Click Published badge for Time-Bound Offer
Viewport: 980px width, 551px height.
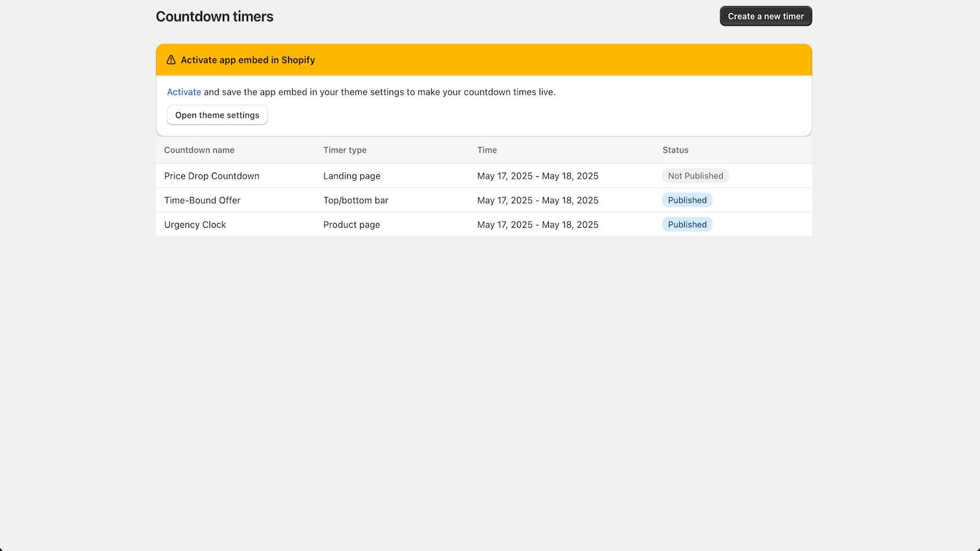(x=687, y=200)
